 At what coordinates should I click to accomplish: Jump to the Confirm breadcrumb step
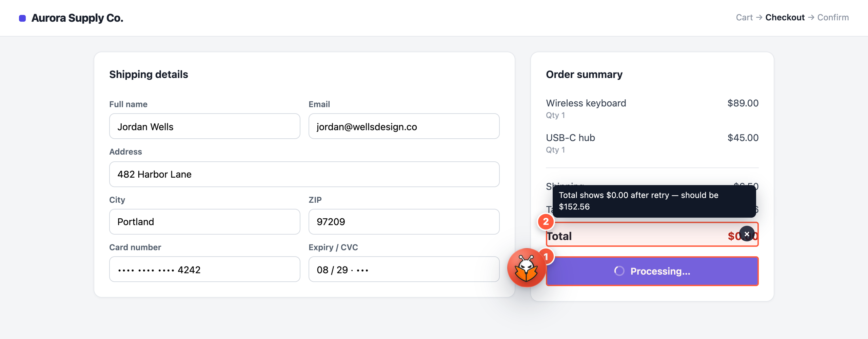pos(833,17)
